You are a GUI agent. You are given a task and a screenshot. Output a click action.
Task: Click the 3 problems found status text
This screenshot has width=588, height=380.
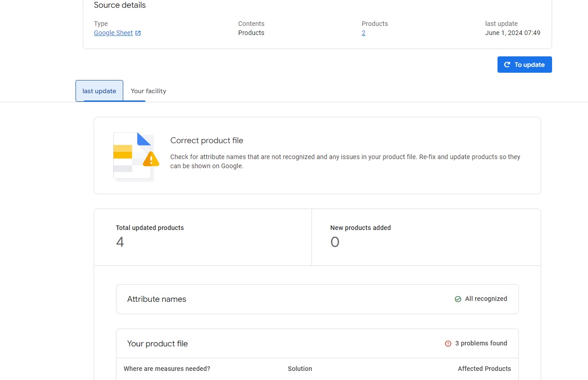481,343
